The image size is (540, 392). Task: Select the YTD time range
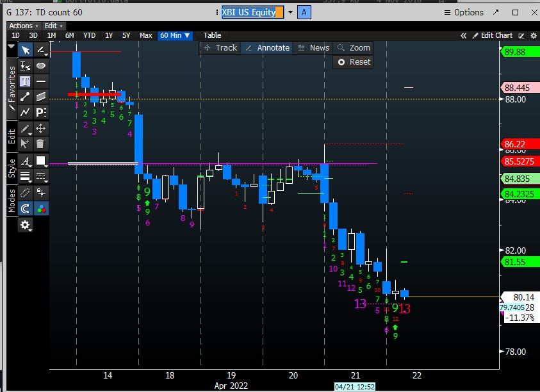(89, 35)
